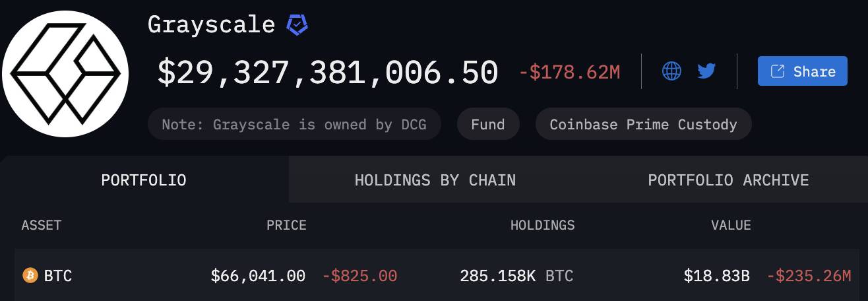The width and height of the screenshot is (868, 301).
Task: Open the globe website icon
Action: (x=671, y=71)
